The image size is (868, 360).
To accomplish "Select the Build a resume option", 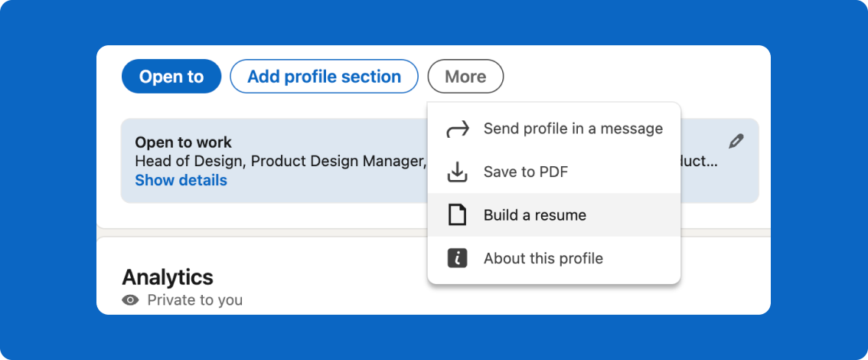I will pyautogui.click(x=534, y=215).
